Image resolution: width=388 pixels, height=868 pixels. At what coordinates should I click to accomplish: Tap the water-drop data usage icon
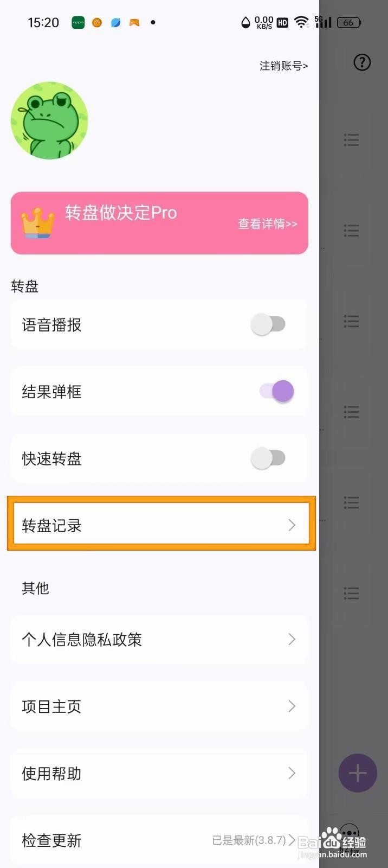[x=245, y=22]
